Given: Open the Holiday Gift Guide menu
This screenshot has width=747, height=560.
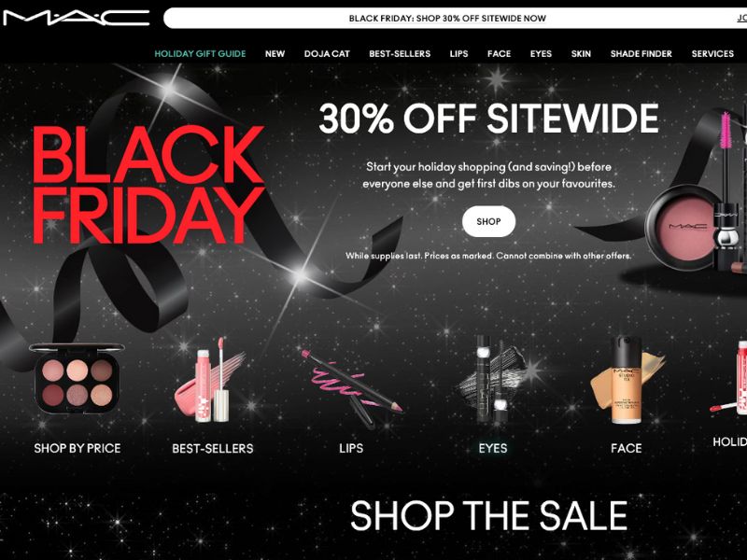Looking at the screenshot, I should click(200, 54).
